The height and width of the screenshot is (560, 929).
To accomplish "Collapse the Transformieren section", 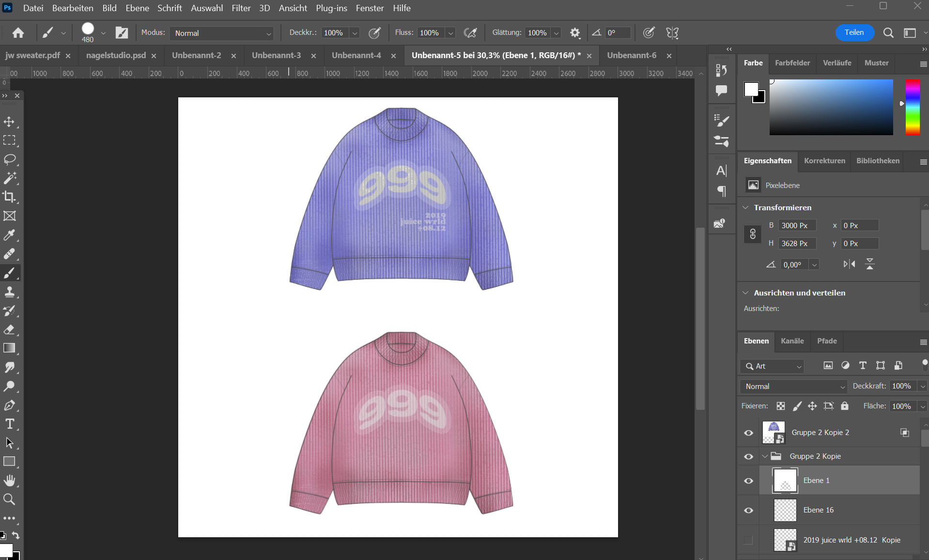I will coord(745,207).
